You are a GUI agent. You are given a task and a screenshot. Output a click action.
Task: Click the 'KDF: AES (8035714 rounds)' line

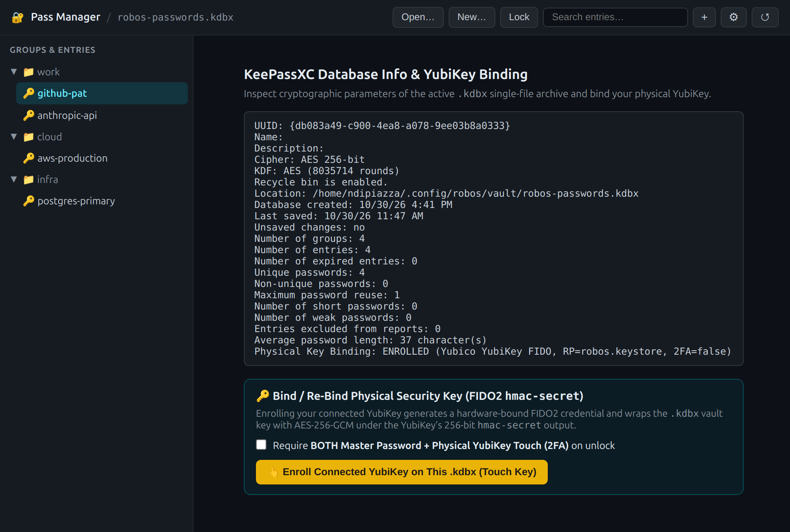pos(326,171)
